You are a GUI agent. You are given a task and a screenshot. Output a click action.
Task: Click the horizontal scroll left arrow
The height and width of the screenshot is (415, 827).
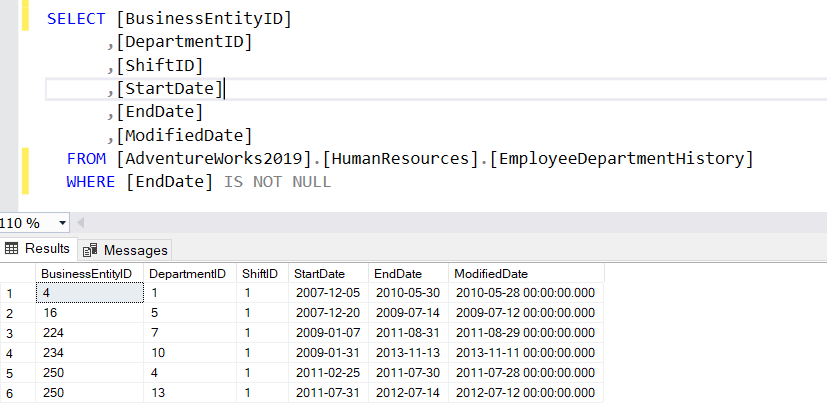point(82,222)
